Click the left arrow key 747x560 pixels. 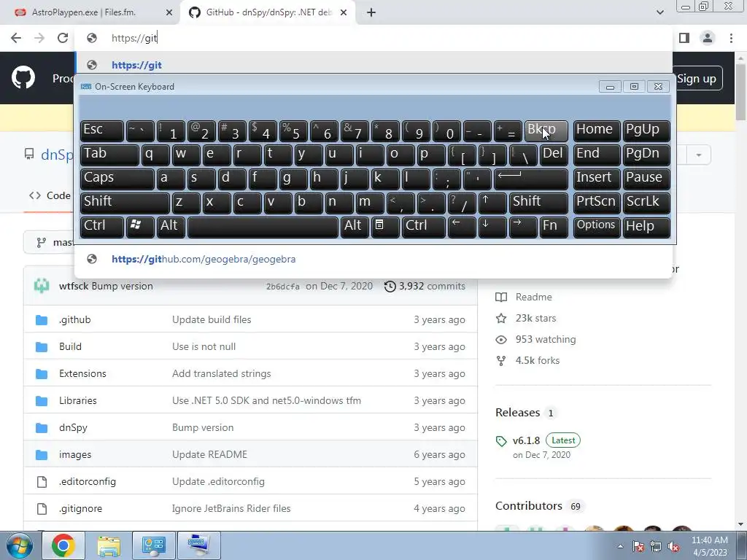click(x=462, y=227)
